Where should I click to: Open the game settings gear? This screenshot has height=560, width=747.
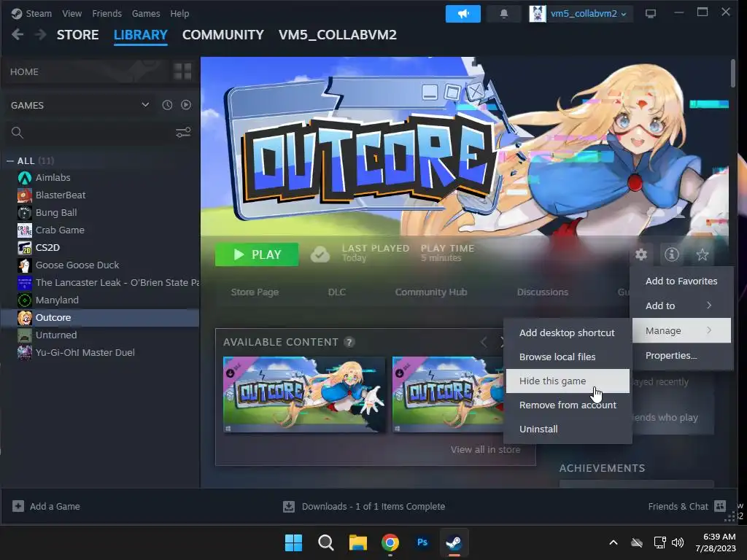(x=641, y=254)
